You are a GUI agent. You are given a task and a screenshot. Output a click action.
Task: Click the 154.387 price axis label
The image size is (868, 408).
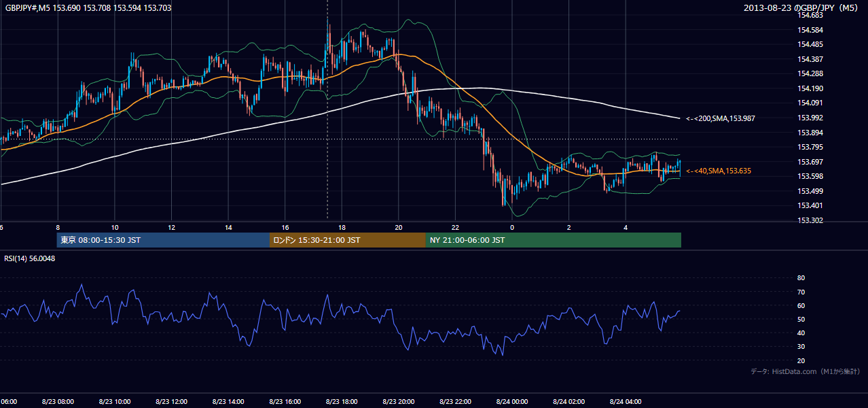click(x=810, y=59)
